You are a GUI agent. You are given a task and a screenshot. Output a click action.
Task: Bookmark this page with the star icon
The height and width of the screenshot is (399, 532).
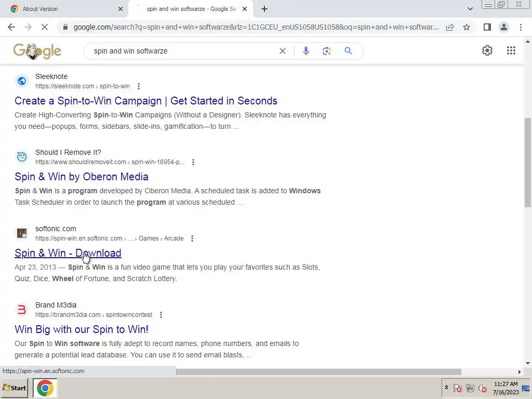point(467,27)
